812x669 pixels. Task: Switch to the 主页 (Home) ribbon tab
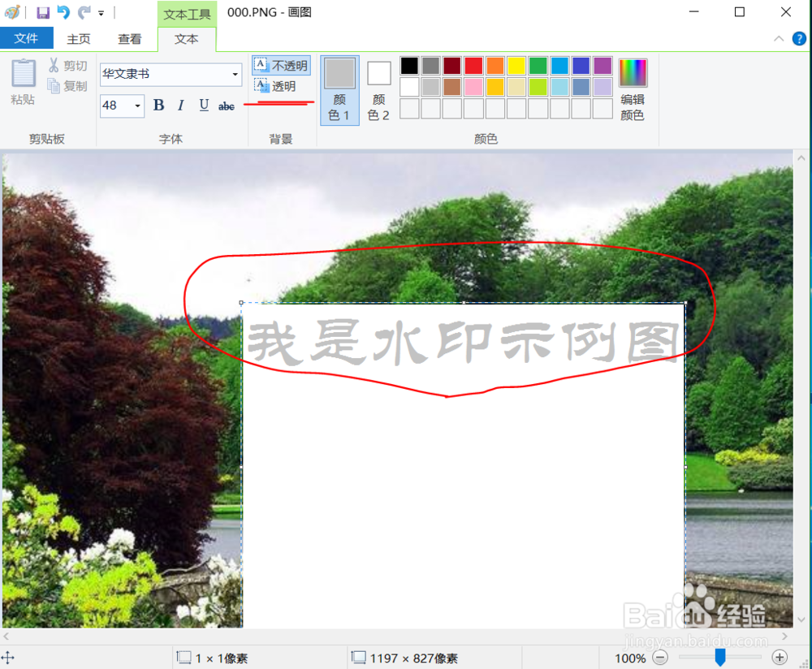pos(78,38)
